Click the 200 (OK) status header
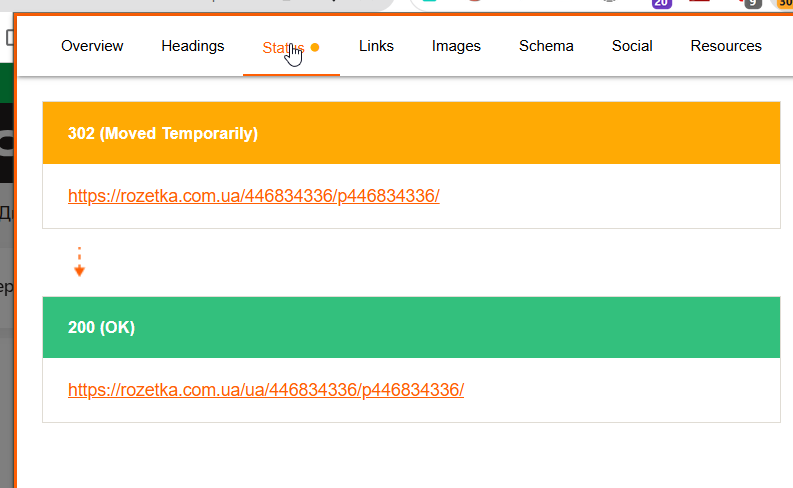The width and height of the screenshot is (793, 488). [411, 327]
